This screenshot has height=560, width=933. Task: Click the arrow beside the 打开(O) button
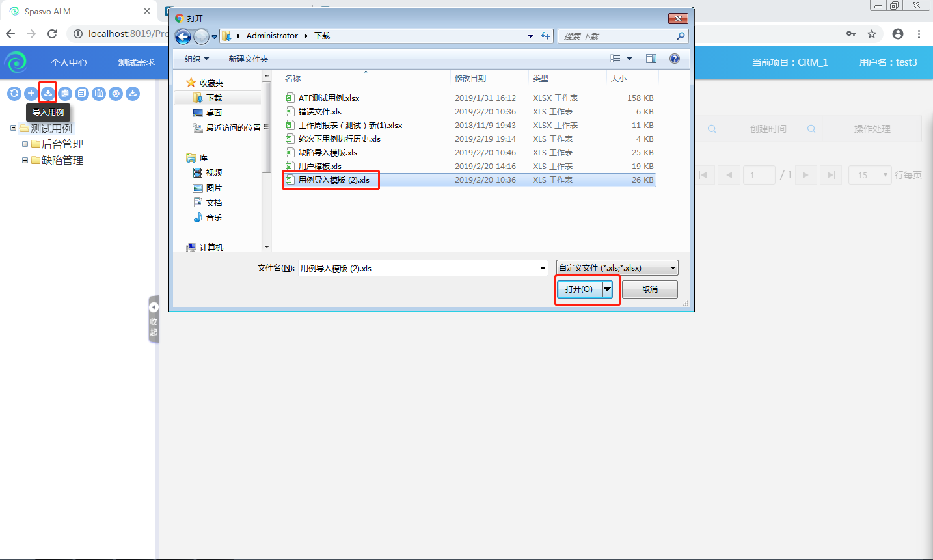[x=608, y=289]
